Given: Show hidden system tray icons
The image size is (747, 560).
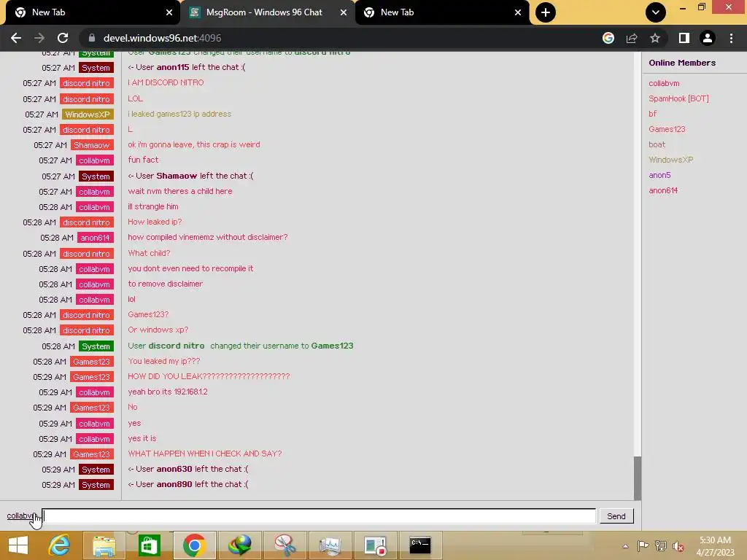Looking at the screenshot, I should [625, 546].
